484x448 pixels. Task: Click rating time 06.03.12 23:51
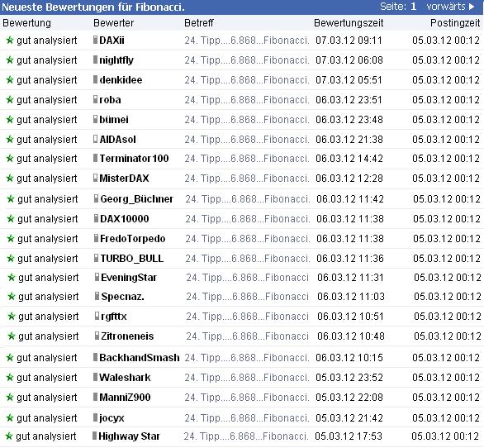pos(349,99)
